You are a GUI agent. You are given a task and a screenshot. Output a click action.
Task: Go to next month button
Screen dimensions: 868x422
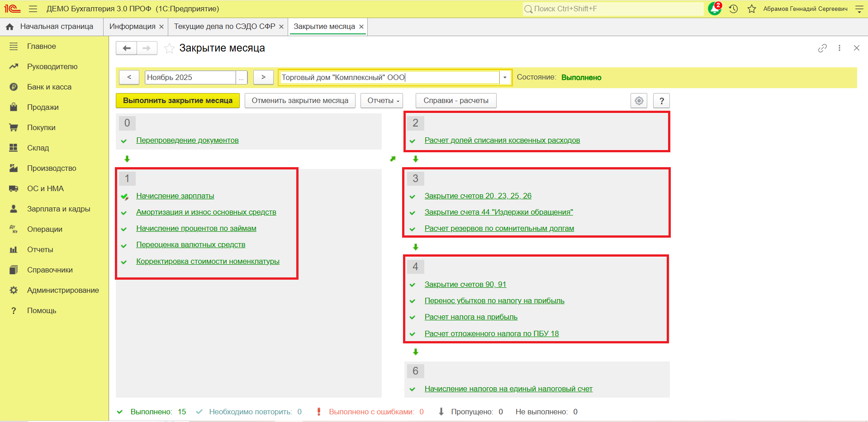point(263,77)
